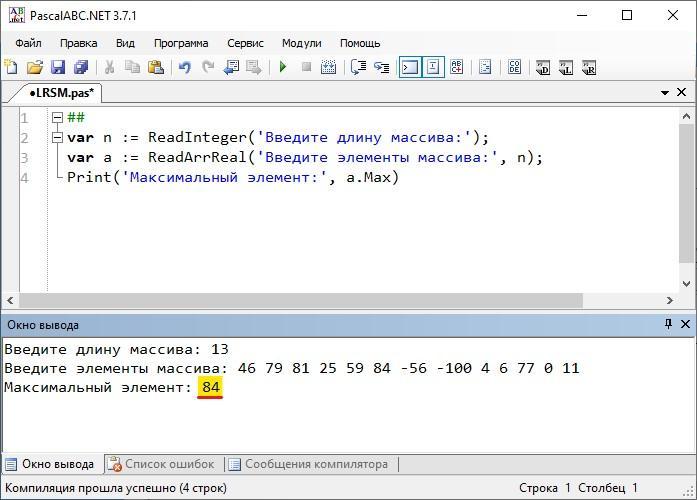Create a new file from the toolbar
The height and width of the screenshot is (500, 697).
[12, 68]
